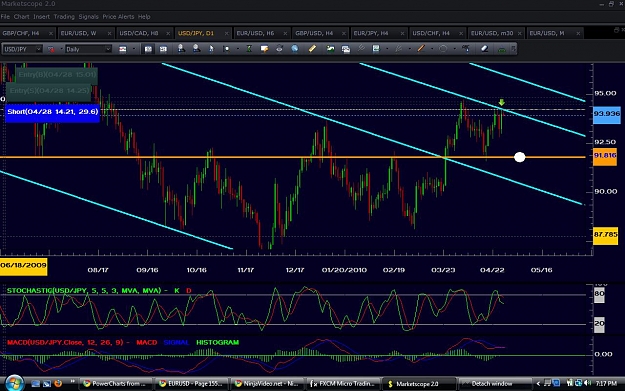Click the chart type icon after Daily
This screenshot has width=625, height=391.
[123, 49]
